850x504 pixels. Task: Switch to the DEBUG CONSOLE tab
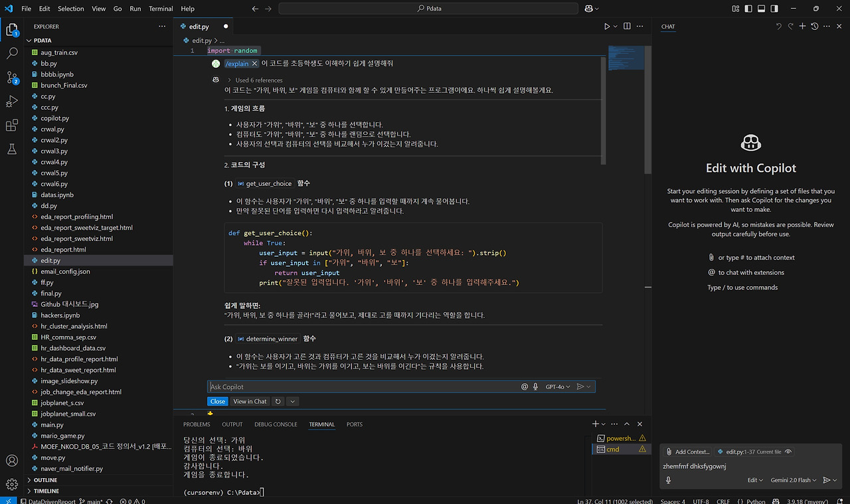point(276,424)
